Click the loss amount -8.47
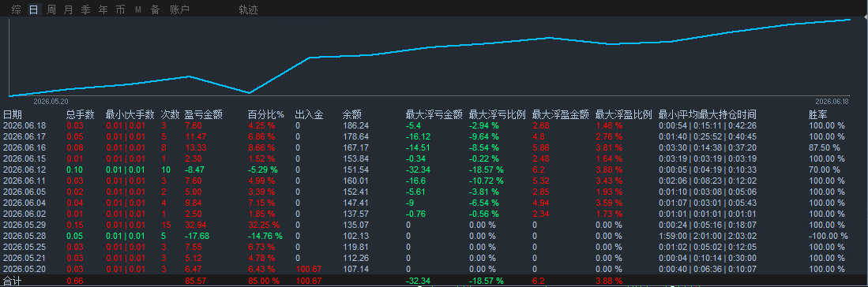Viewport: 868px width, 287px height. pyautogui.click(x=195, y=170)
